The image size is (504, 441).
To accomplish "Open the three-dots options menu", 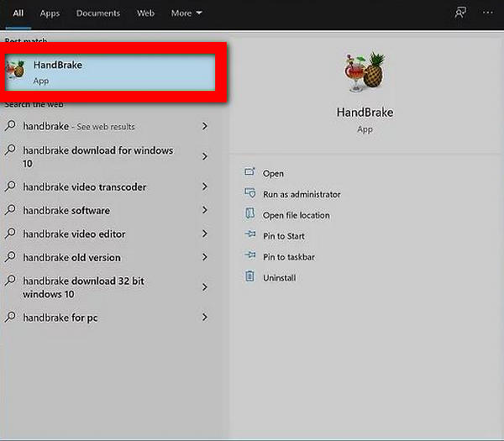I will [x=487, y=13].
